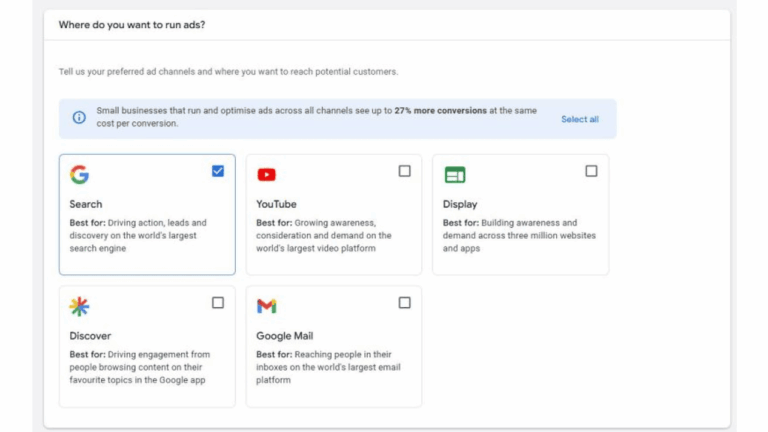The width and height of the screenshot is (768, 432).
Task: Click the YouTube description about growing awareness
Action: (324, 236)
